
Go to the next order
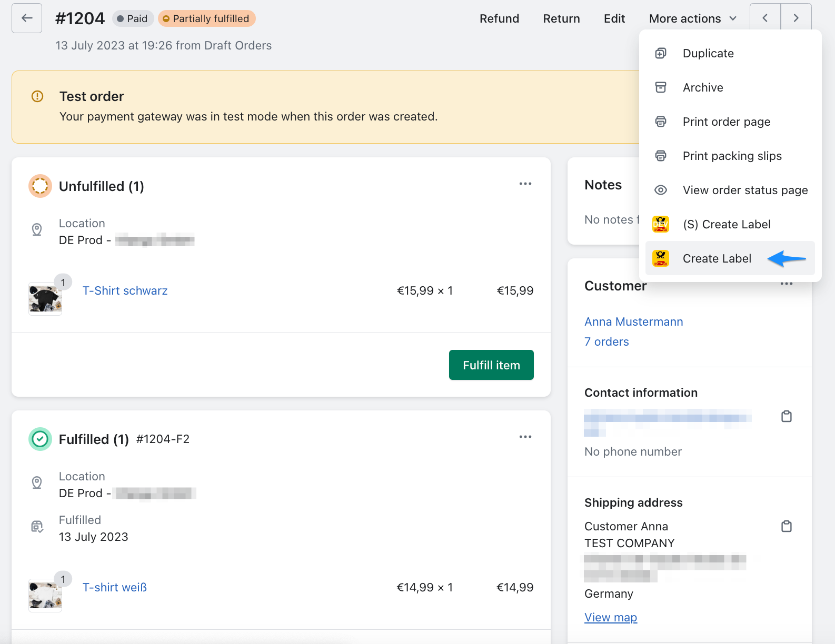(x=796, y=18)
